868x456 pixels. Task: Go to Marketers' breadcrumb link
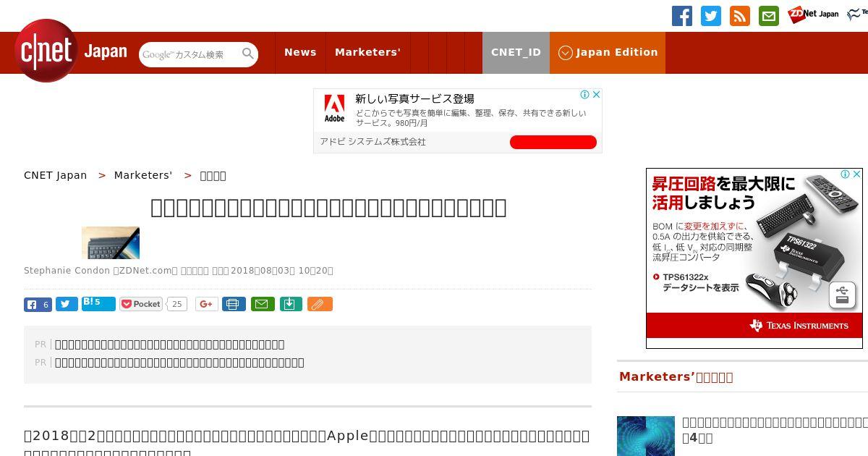pyautogui.click(x=143, y=175)
